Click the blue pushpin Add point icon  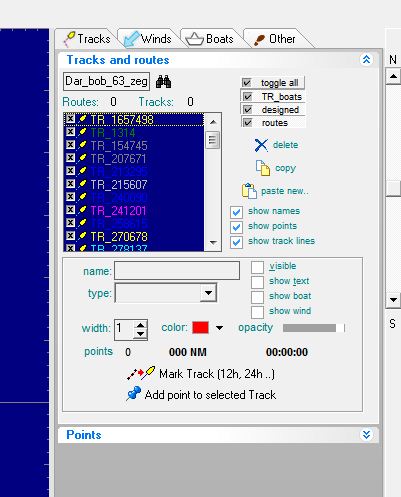[134, 394]
